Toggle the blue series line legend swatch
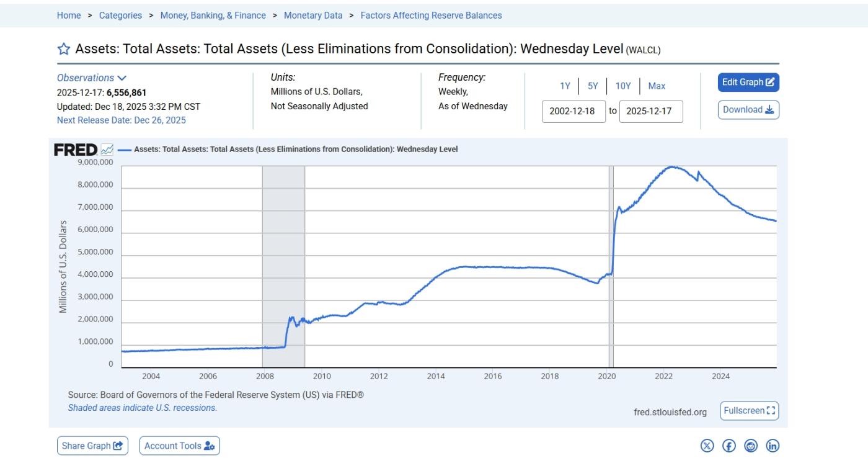This screenshot has width=868, height=463. [x=124, y=150]
